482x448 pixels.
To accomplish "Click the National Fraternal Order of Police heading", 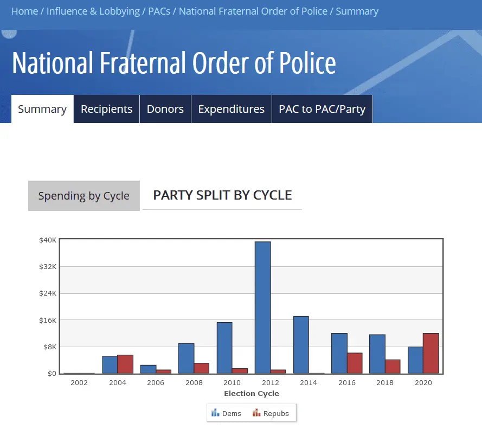I will pyautogui.click(x=174, y=63).
